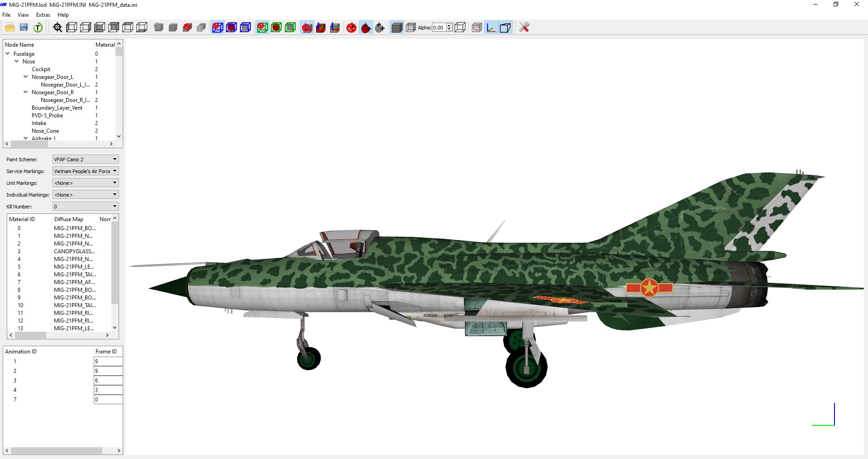Select the fourth cube view icon
The height and width of the screenshot is (459, 868).
click(114, 28)
